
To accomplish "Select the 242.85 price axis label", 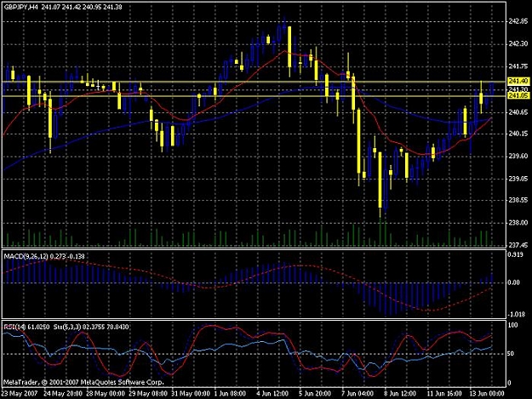I will (x=518, y=21).
